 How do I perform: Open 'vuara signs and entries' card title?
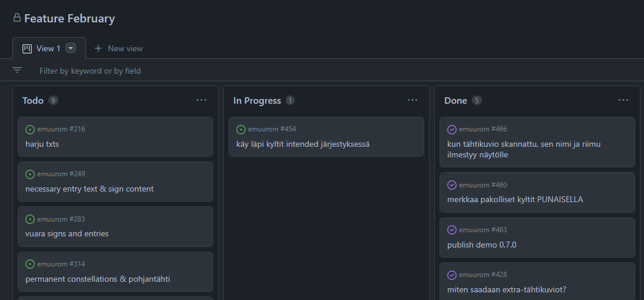[x=67, y=234]
